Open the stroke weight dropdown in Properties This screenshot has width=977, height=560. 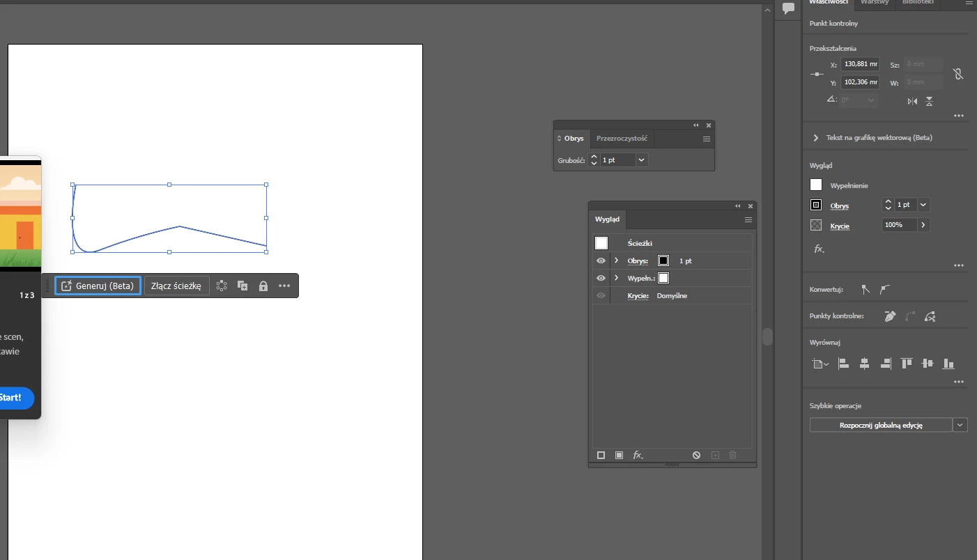coord(923,205)
